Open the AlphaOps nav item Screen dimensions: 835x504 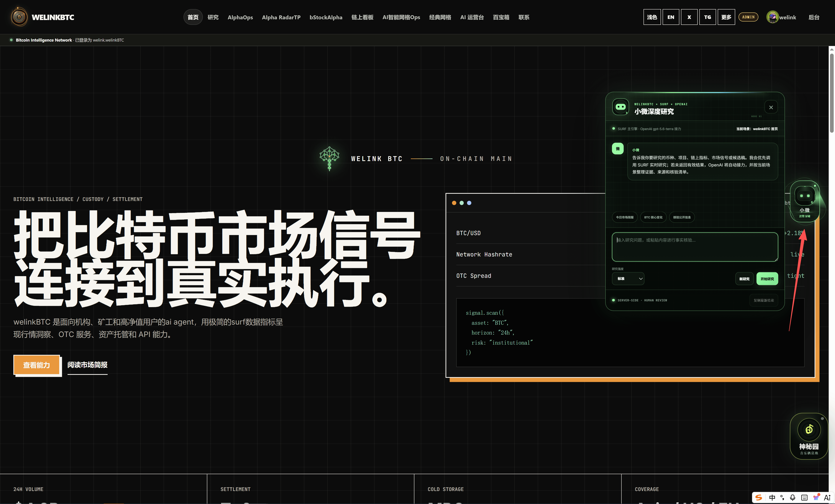coord(240,17)
